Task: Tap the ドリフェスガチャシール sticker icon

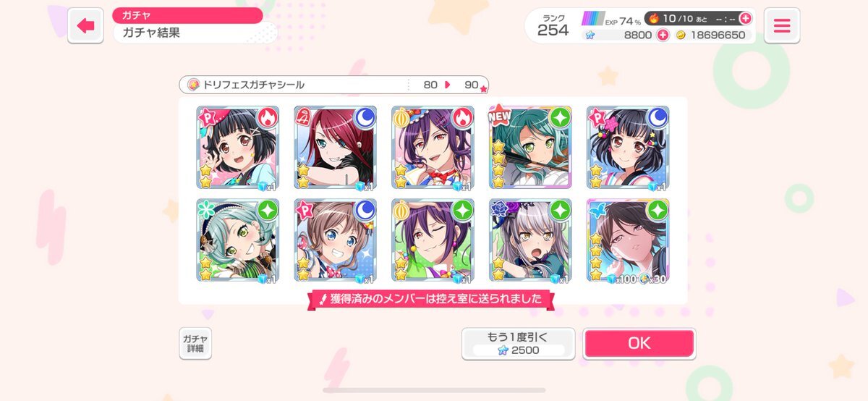Action: click(x=193, y=85)
